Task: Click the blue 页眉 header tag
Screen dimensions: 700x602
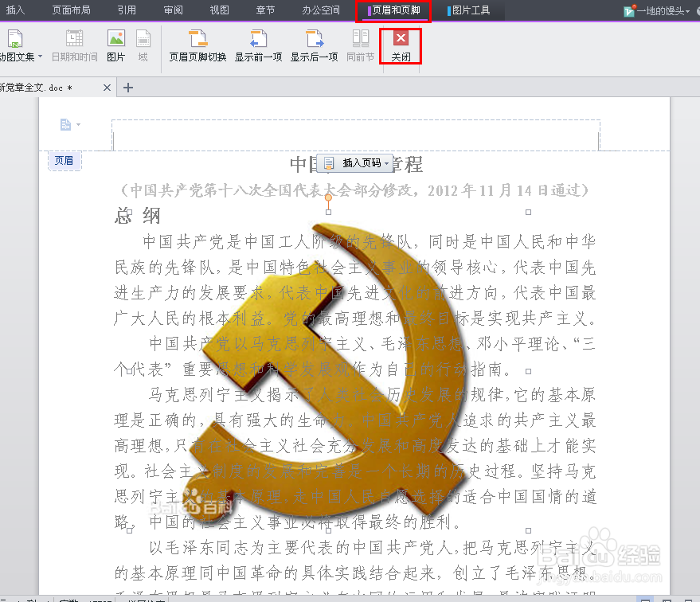Action: [x=64, y=161]
